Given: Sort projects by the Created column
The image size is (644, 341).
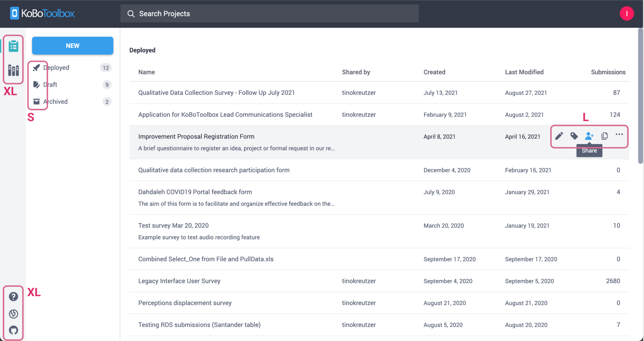Looking at the screenshot, I should click(434, 72).
